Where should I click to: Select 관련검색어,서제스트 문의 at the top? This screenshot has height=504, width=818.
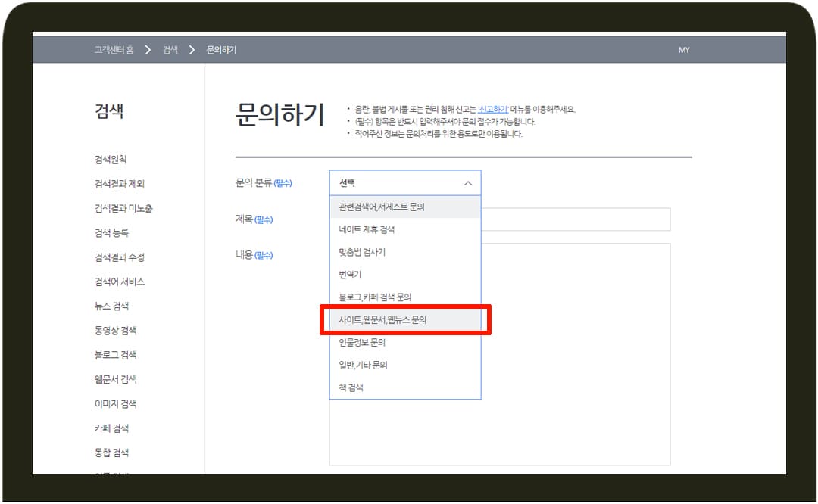pyautogui.click(x=394, y=207)
